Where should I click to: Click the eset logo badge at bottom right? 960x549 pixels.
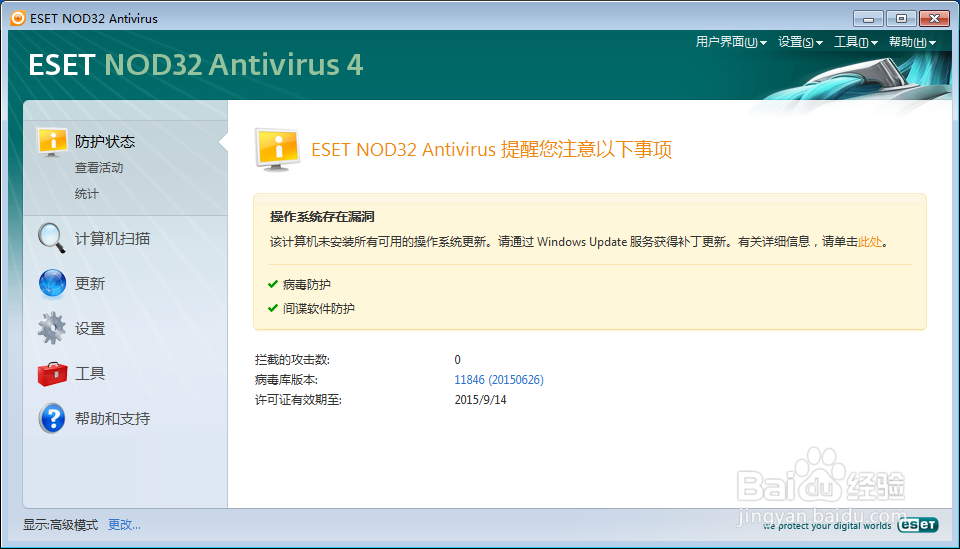coord(918,525)
